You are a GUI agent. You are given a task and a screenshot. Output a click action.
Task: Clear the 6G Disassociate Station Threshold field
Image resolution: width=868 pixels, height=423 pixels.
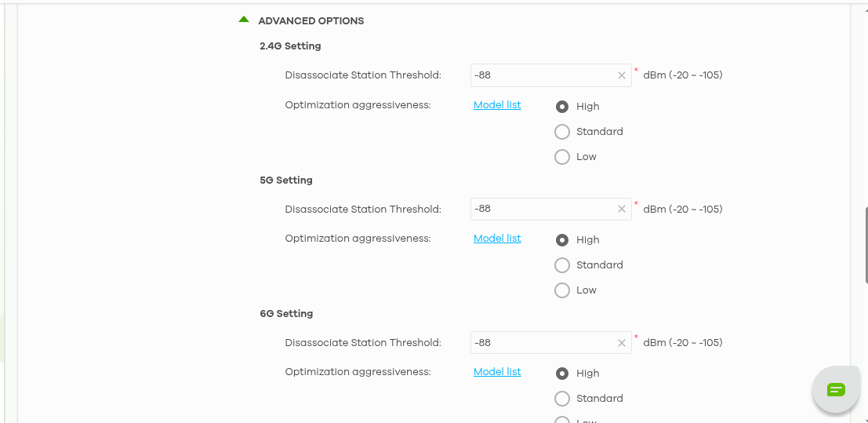[622, 343]
